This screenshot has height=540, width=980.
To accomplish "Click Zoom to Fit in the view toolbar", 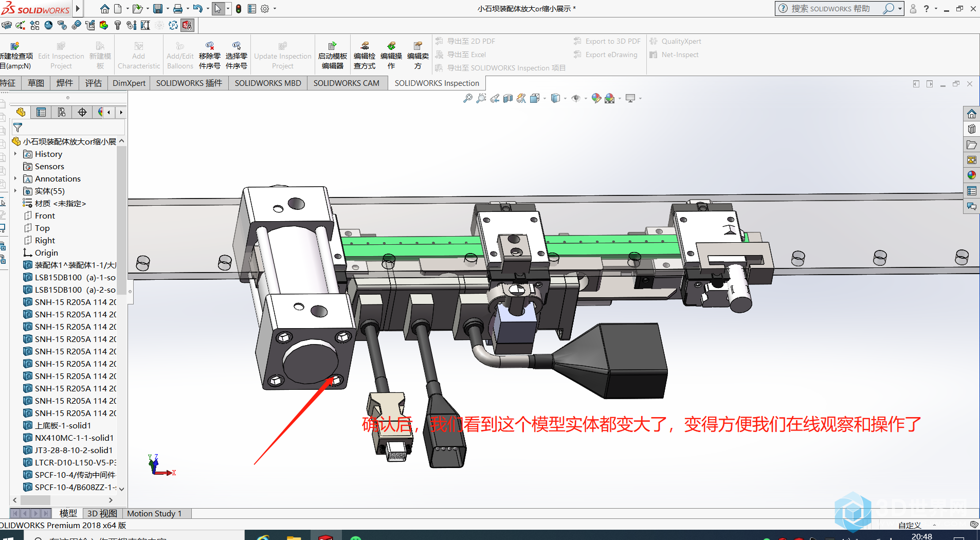I will [468, 98].
